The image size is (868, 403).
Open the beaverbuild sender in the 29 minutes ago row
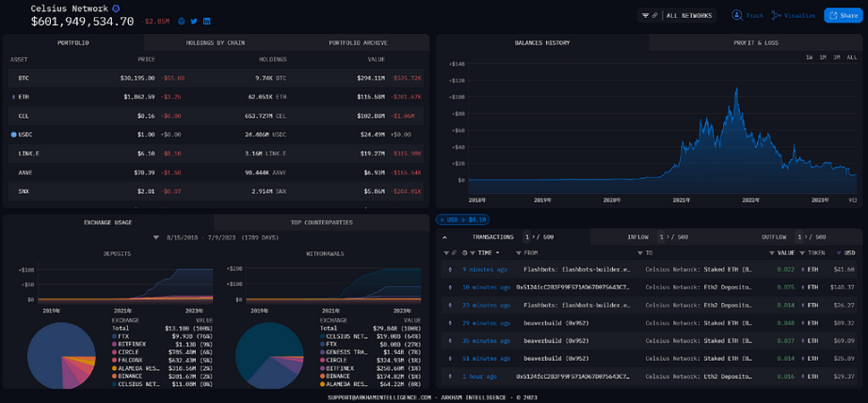click(x=555, y=323)
